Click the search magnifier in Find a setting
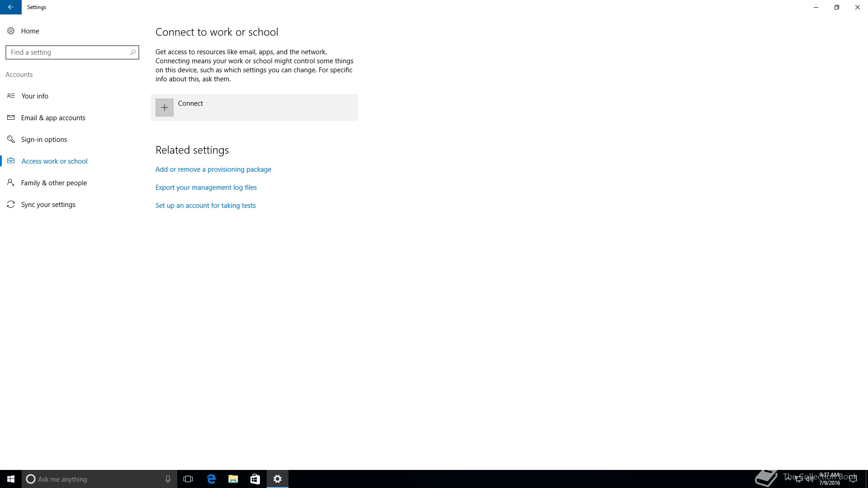This screenshot has height=488, width=868. coord(133,52)
